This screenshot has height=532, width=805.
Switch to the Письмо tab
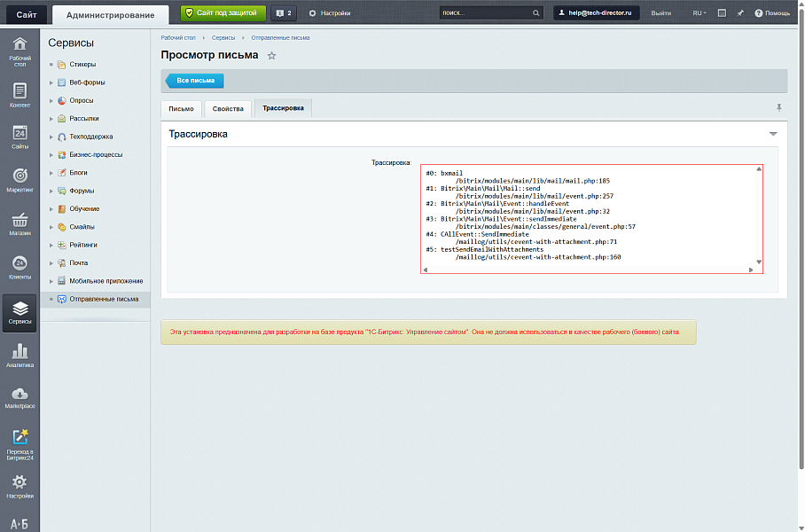[x=181, y=108]
